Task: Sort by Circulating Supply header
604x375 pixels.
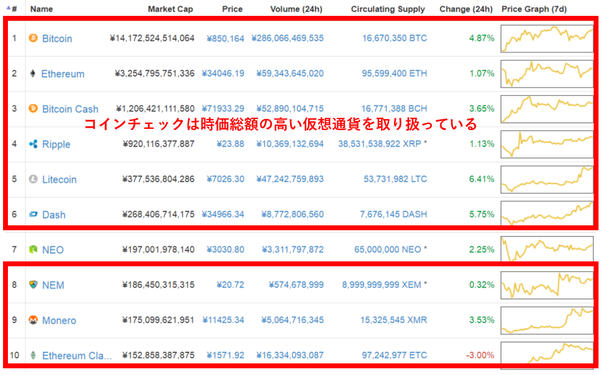Action: (388, 9)
